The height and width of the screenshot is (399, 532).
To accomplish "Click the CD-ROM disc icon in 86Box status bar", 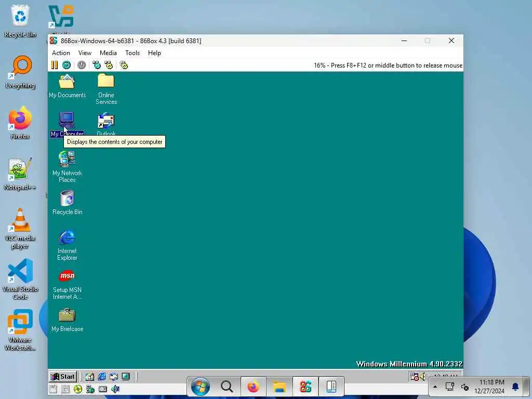I will pos(78,389).
